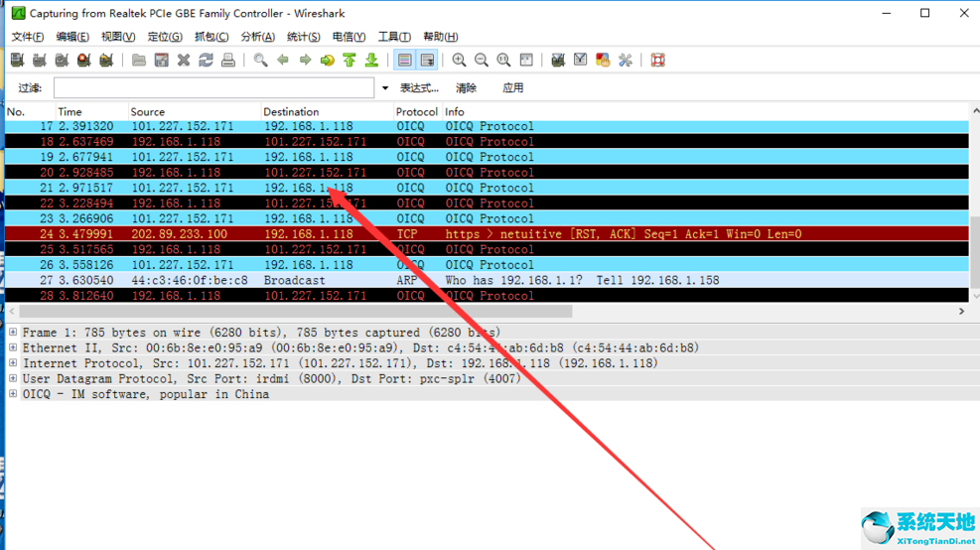980x550 pixels.
Task: Open a capture file folder icon
Action: 139,60
